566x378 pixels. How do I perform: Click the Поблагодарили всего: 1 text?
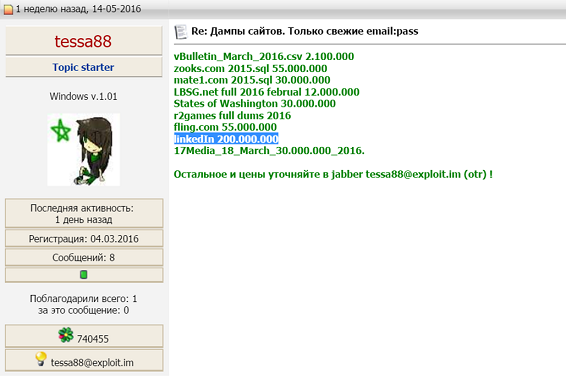[83, 299]
